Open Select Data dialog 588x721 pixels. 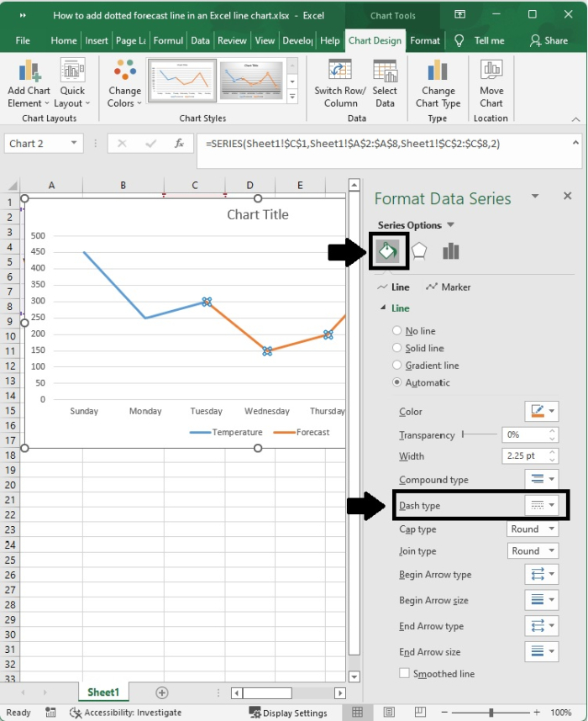pos(385,84)
